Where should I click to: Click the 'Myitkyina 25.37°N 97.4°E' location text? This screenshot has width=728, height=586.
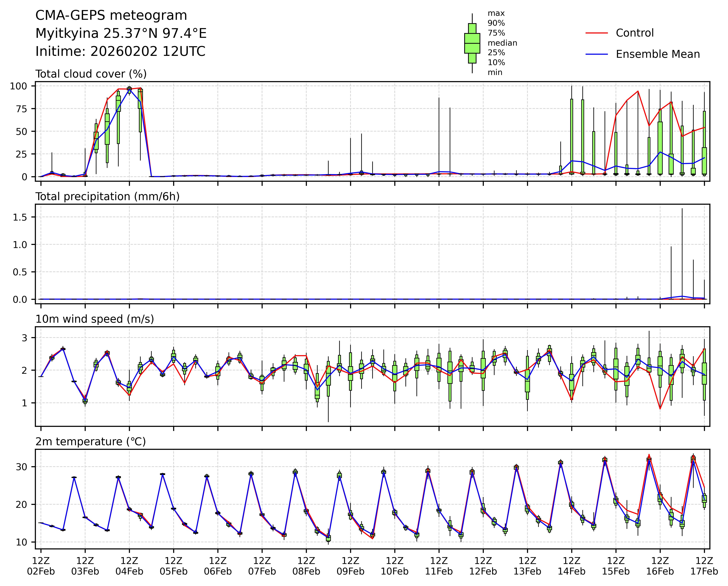[x=121, y=33]
